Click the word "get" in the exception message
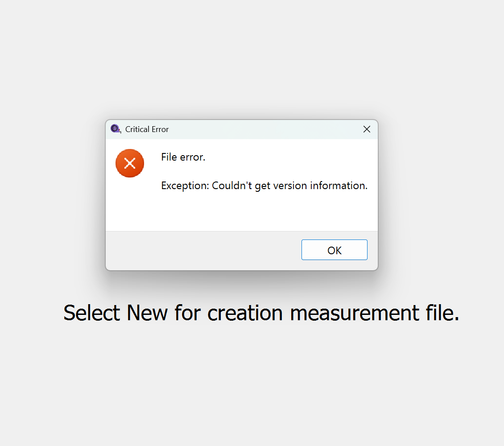This screenshot has height=446, width=504. click(x=262, y=186)
